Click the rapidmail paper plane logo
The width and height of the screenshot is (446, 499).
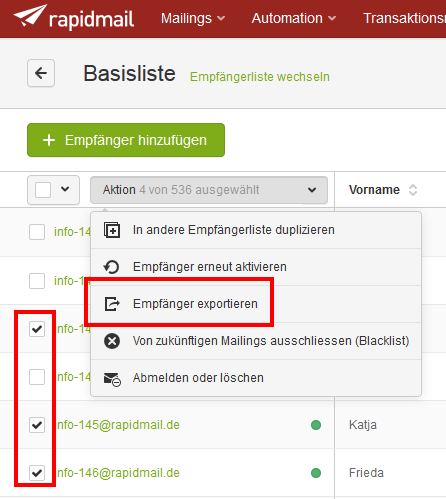tap(30, 15)
